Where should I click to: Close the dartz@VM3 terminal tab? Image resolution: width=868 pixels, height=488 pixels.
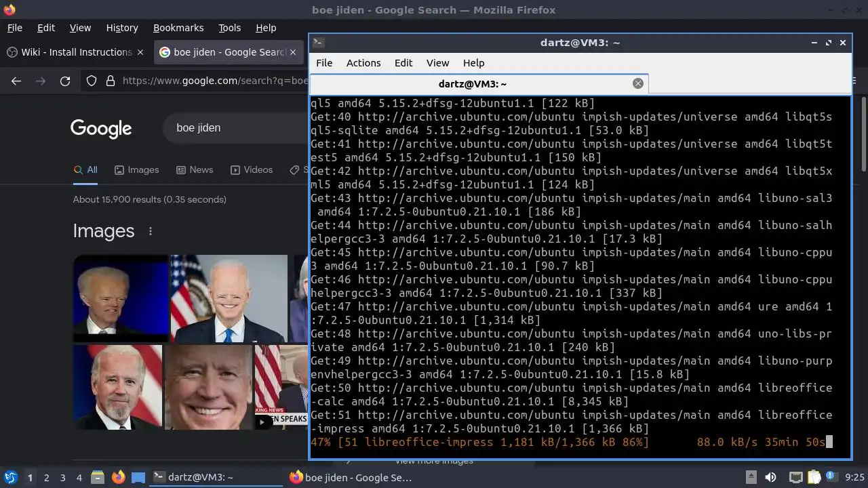point(637,83)
